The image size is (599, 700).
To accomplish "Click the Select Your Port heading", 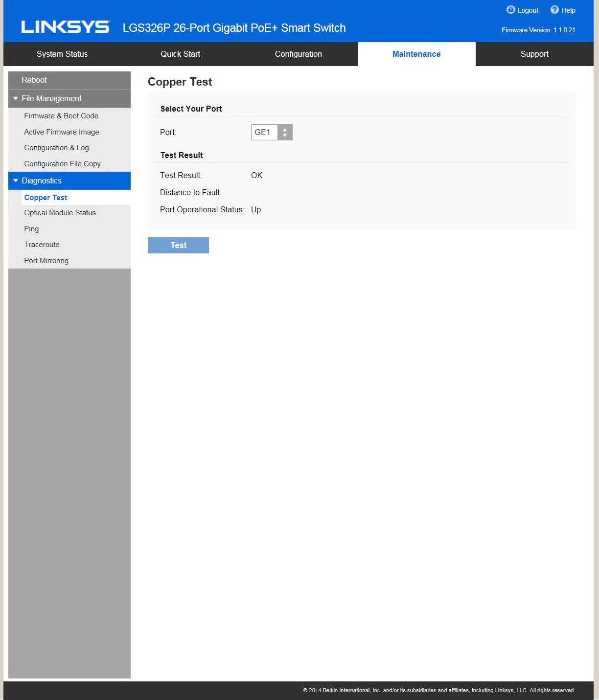I will pyautogui.click(x=191, y=109).
